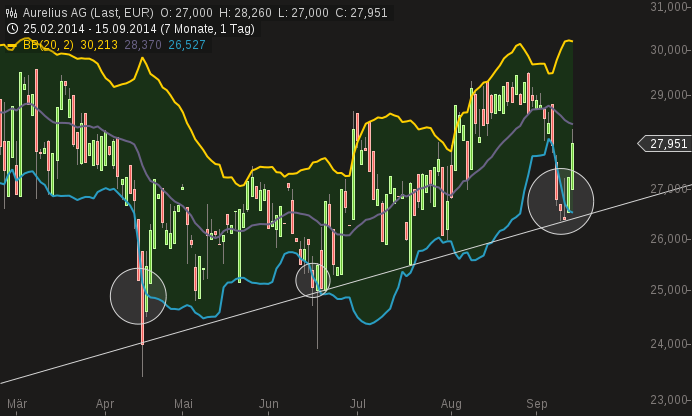This screenshot has width=692, height=416.
Task: Click the small circle marker in June
Action: (x=313, y=281)
